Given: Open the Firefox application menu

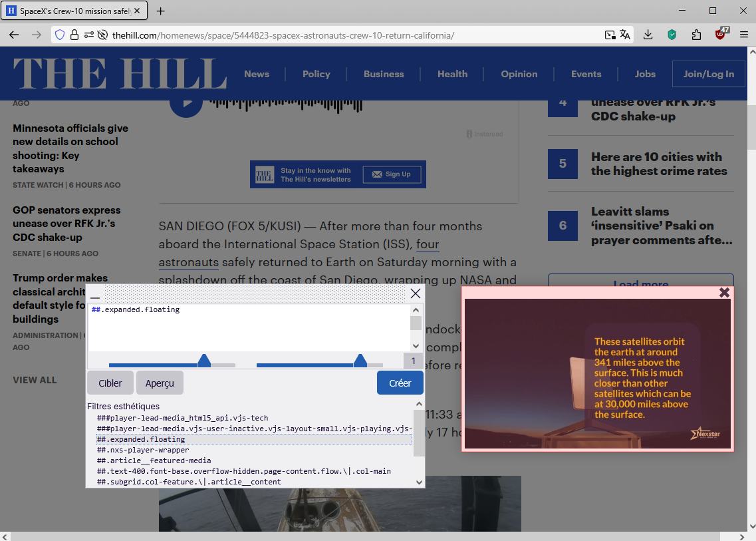Looking at the screenshot, I should [744, 35].
